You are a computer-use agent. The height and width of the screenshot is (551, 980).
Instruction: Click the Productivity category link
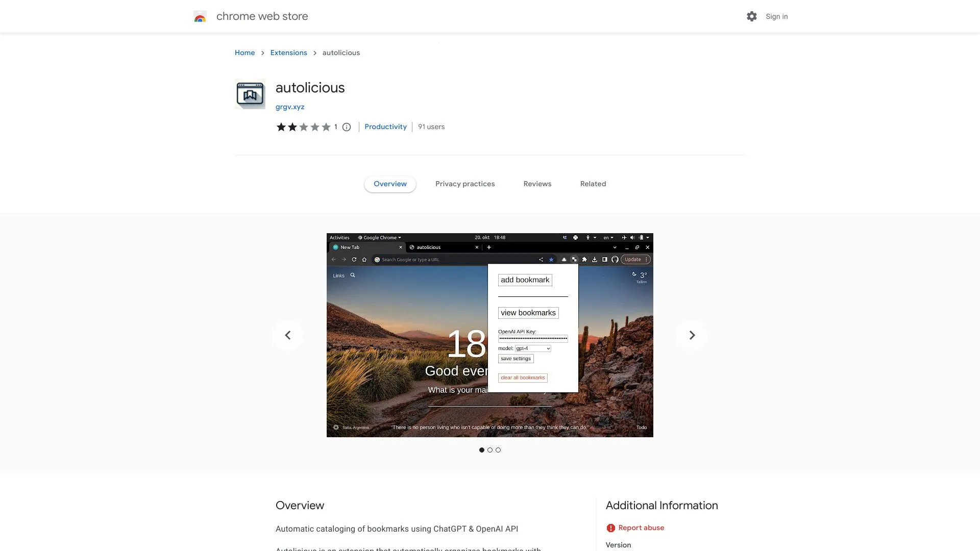(x=385, y=127)
